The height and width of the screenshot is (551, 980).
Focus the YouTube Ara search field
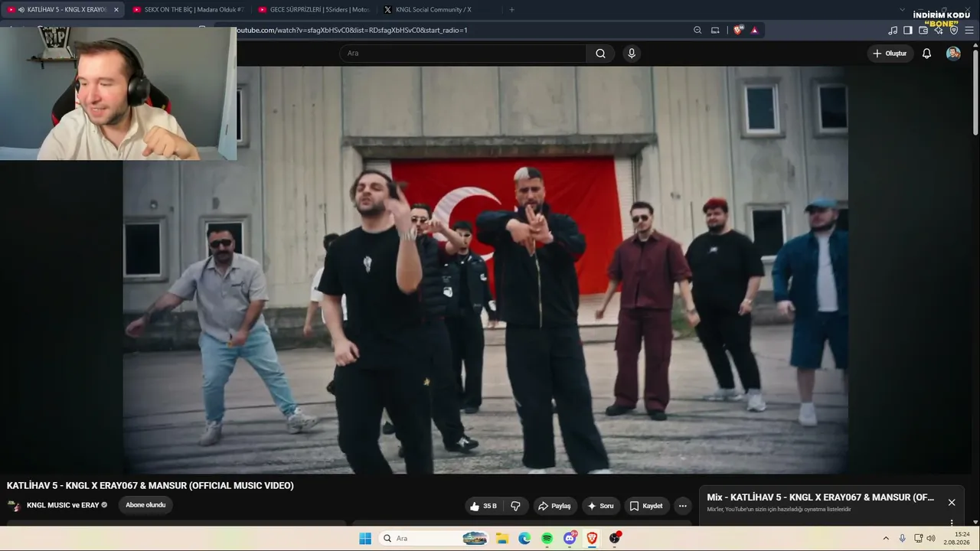463,54
